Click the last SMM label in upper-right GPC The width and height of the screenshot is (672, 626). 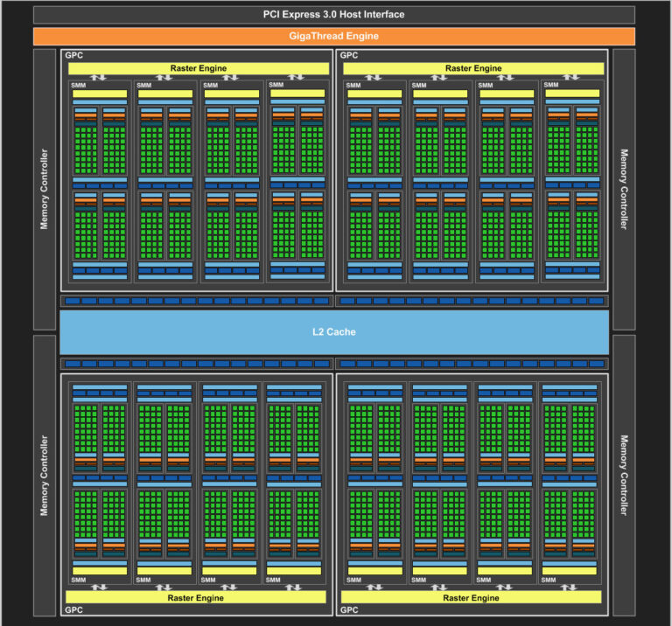(x=550, y=85)
